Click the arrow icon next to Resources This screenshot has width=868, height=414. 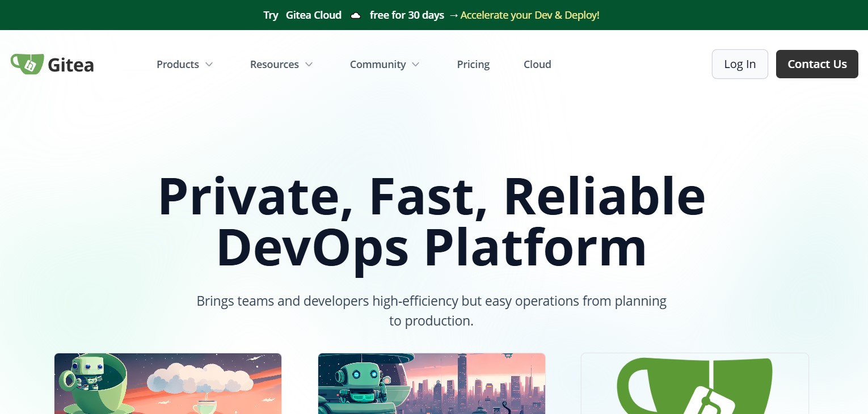click(x=309, y=65)
